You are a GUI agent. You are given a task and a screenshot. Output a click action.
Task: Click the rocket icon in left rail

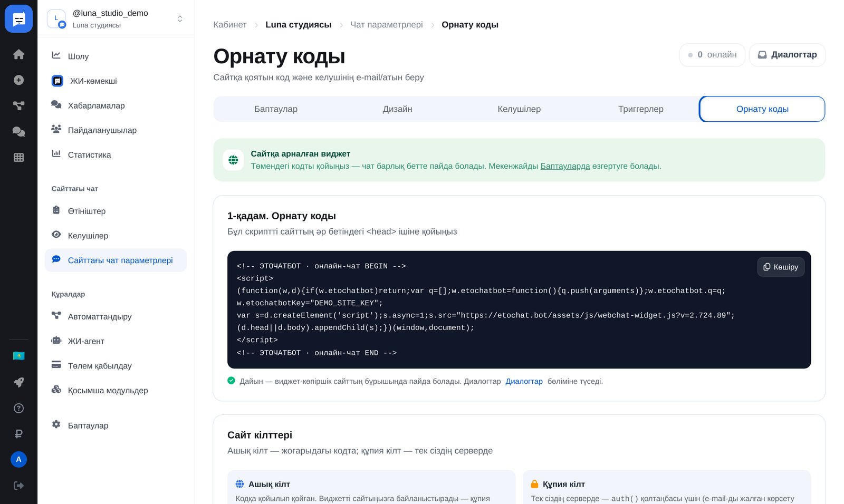(18, 382)
